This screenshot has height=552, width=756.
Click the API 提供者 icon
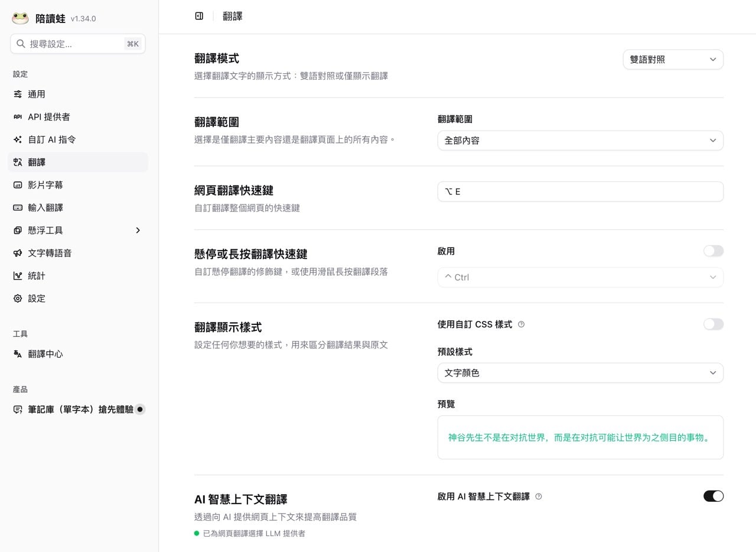point(18,117)
